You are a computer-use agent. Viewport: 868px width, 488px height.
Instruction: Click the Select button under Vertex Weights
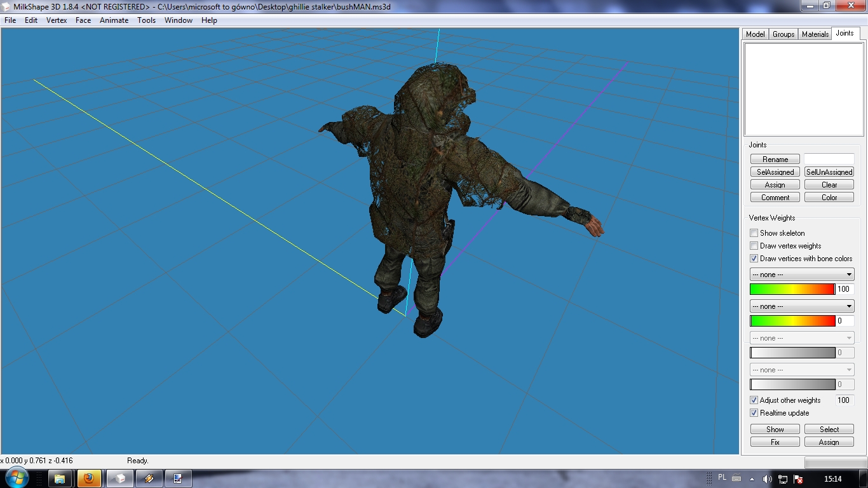[x=829, y=430]
